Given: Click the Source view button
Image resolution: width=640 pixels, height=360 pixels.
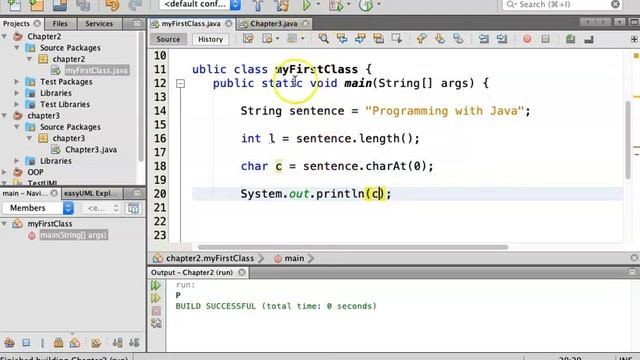Looking at the screenshot, I should click(x=168, y=39).
